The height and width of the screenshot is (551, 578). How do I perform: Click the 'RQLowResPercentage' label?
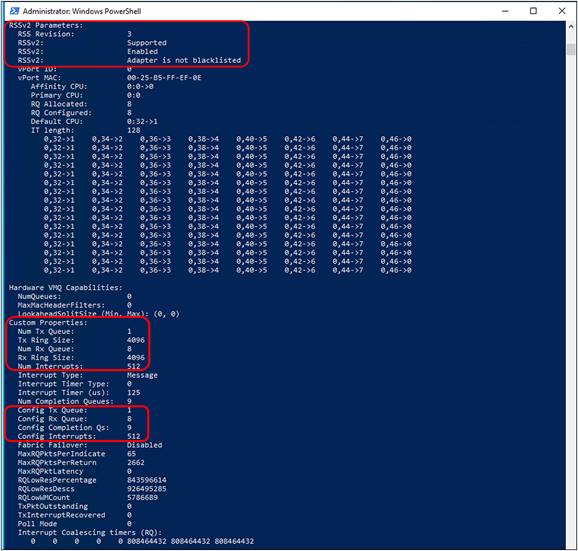tap(57, 480)
